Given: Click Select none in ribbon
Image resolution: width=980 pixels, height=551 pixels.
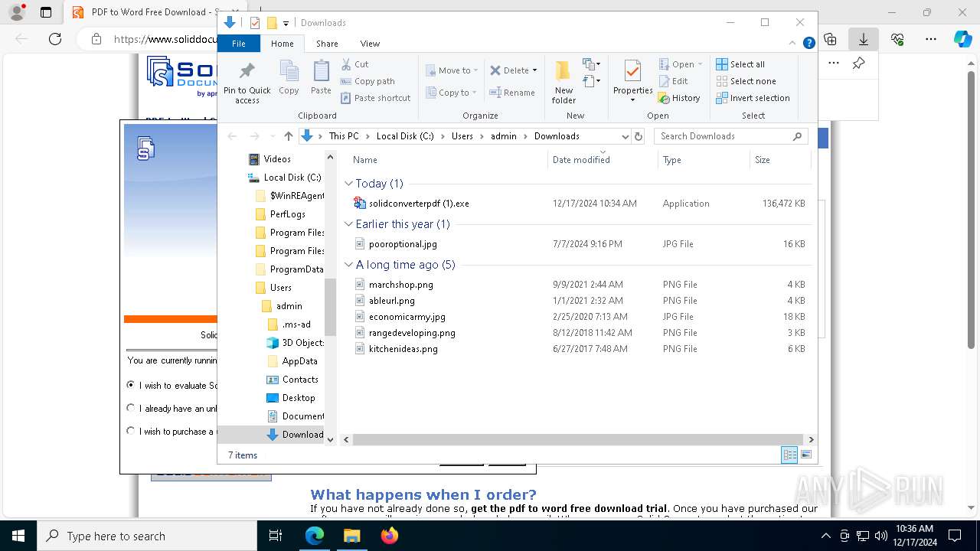Looking at the screenshot, I should click(x=746, y=81).
